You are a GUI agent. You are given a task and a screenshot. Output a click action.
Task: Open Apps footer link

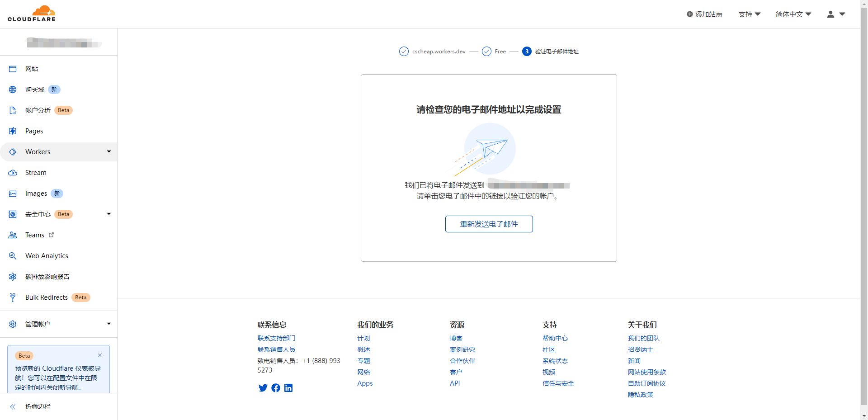coord(365,383)
